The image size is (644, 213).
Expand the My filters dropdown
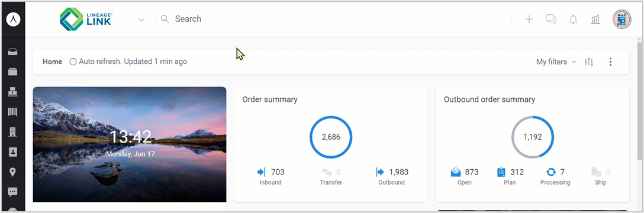[x=556, y=62]
